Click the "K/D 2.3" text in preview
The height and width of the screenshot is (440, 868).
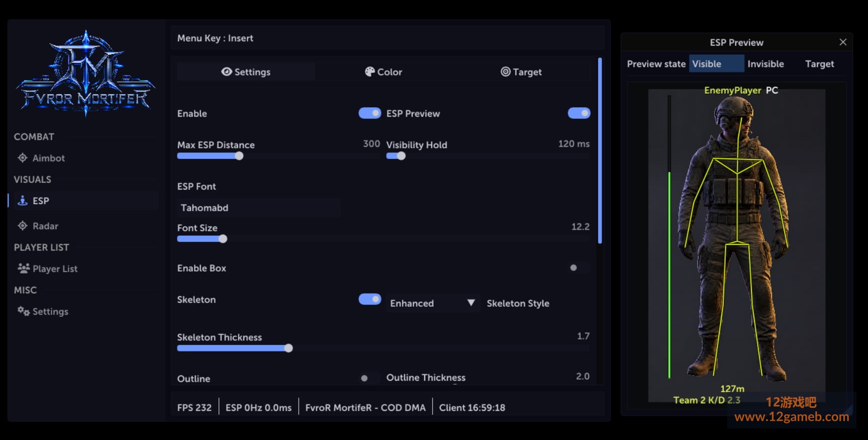pyautogui.click(x=724, y=400)
